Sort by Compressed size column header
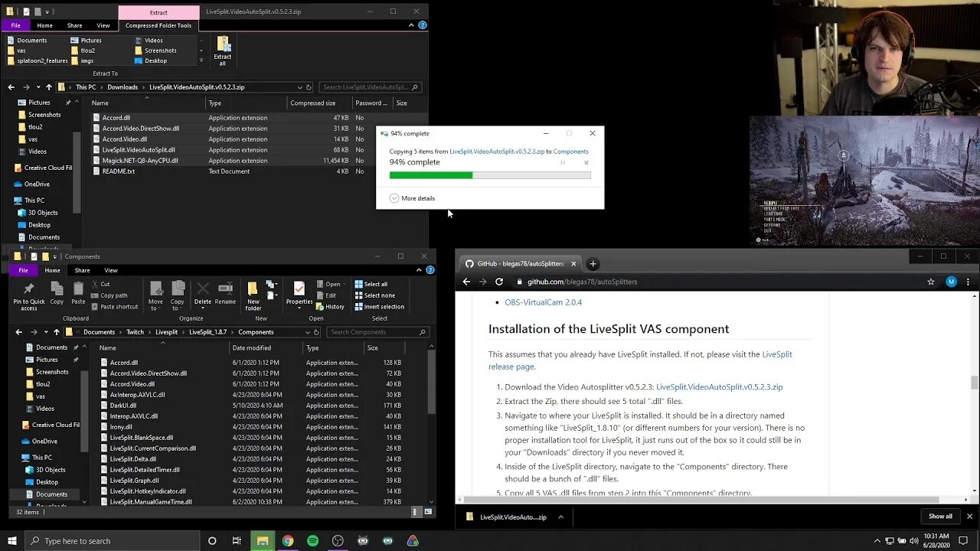The height and width of the screenshot is (551, 980). [313, 103]
